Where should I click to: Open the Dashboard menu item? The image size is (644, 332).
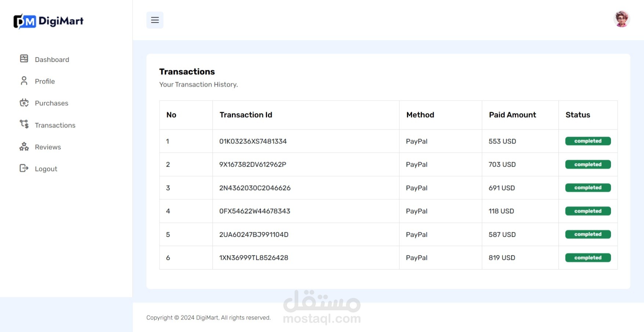click(52, 60)
